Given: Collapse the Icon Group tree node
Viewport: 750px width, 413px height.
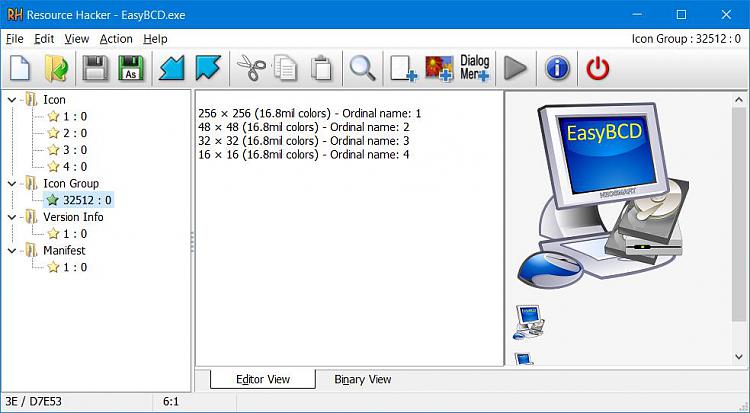Looking at the screenshot, I should point(12,184).
